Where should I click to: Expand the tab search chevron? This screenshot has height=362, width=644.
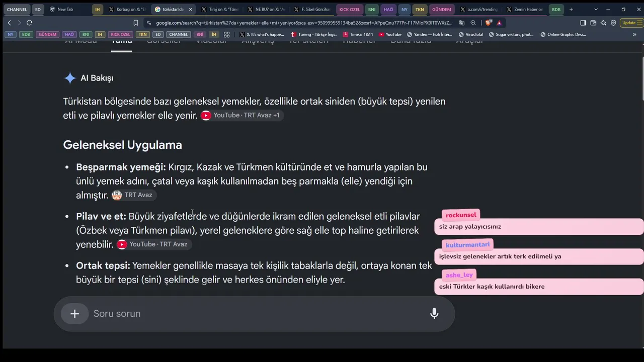click(596, 10)
